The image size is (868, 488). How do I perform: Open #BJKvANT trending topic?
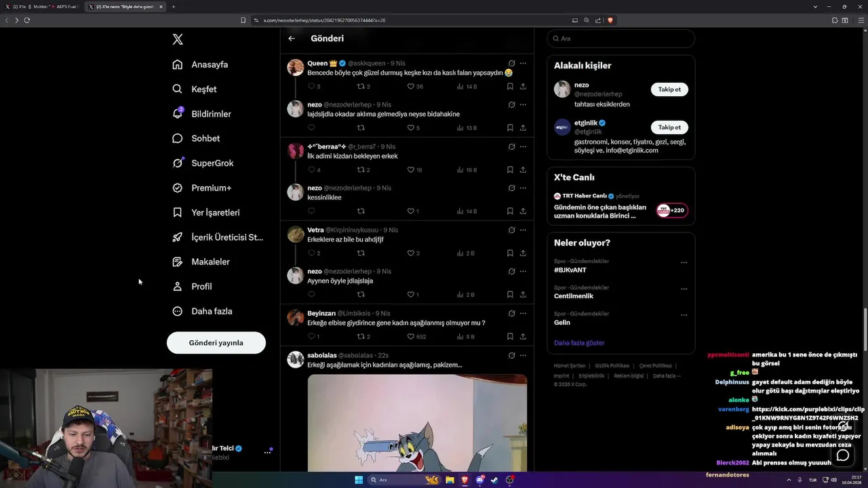point(570,270)
